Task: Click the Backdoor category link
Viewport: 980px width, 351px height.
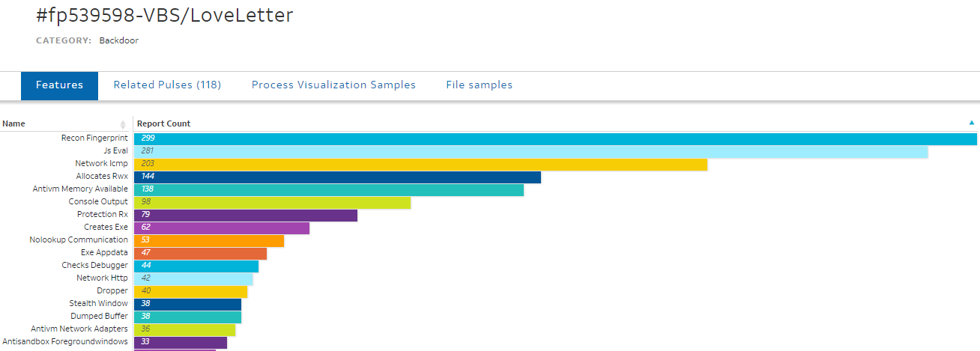Action: (x=118, y=40)
